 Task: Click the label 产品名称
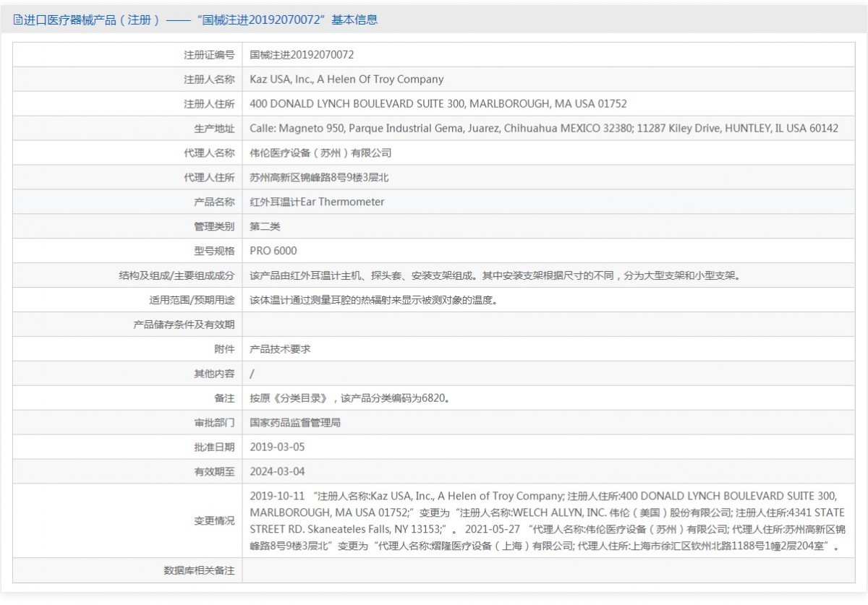214,202
